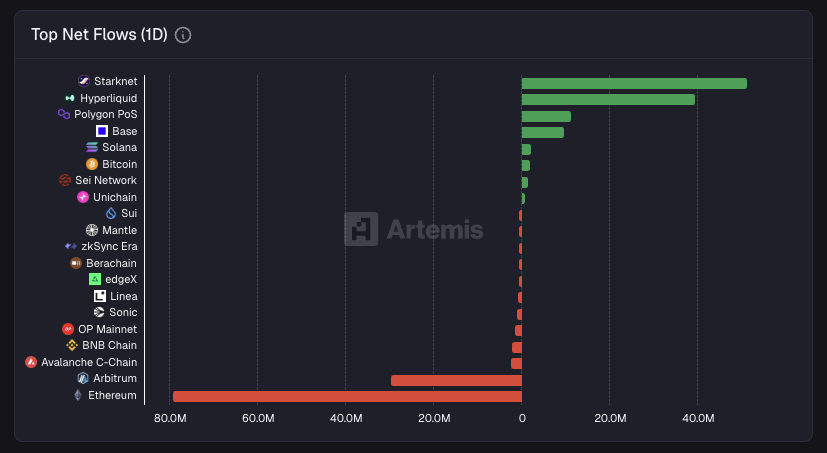Click the Linea logo icon
Viewport: 827px width, 453px height.
click(x=100, y=296)
